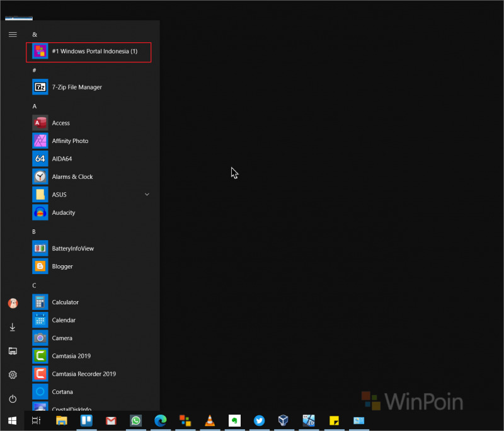Screen dimensions: 504x431
Task: Click the 'C' letter group header
Action: [x=34, y=285]
